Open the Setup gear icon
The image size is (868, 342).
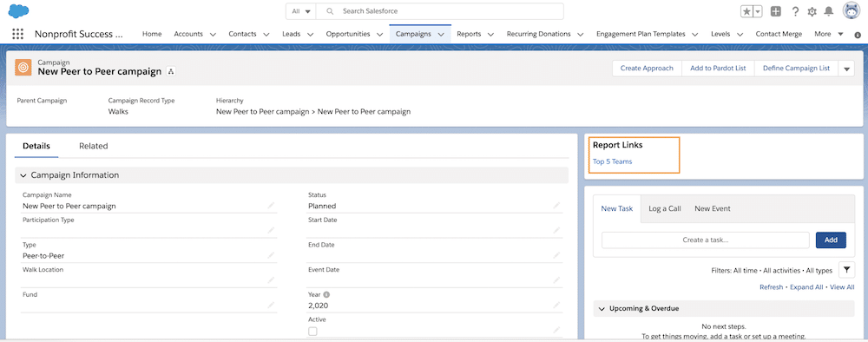(x=812, y=11)
